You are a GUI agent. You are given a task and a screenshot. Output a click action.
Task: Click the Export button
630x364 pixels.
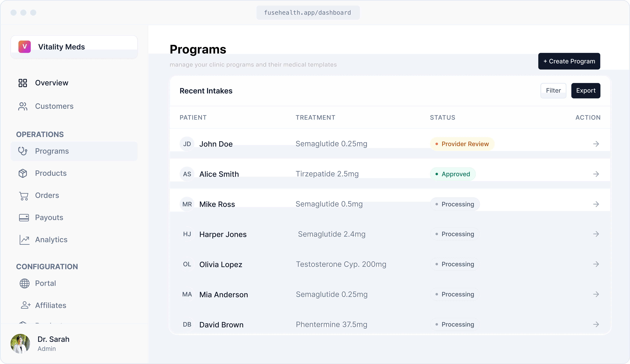(x=586, y=91)
